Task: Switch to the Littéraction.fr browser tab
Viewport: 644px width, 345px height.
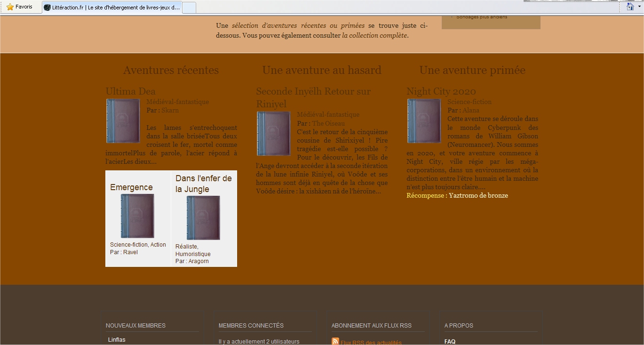Action: (x=111, y=8)
